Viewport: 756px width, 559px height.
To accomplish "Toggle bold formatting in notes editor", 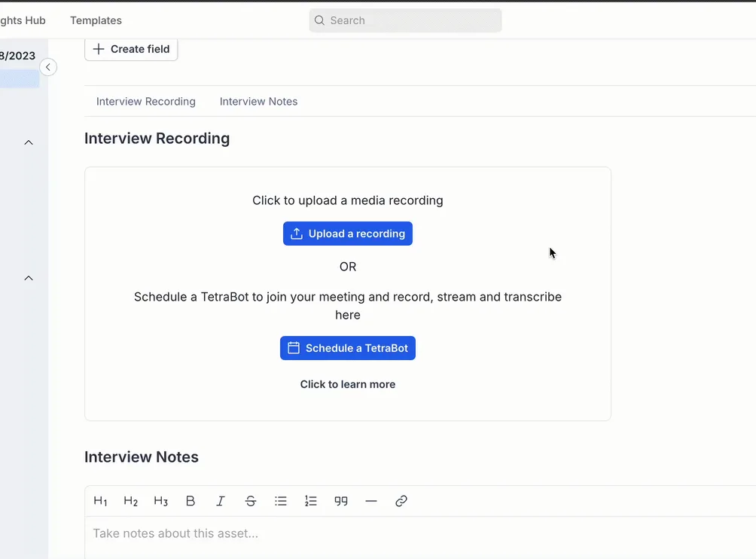I will click(x=191, y=501).
